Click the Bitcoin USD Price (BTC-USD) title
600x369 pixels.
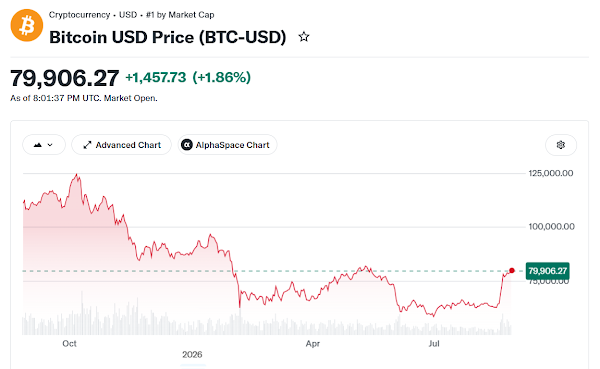pos(168,37)
